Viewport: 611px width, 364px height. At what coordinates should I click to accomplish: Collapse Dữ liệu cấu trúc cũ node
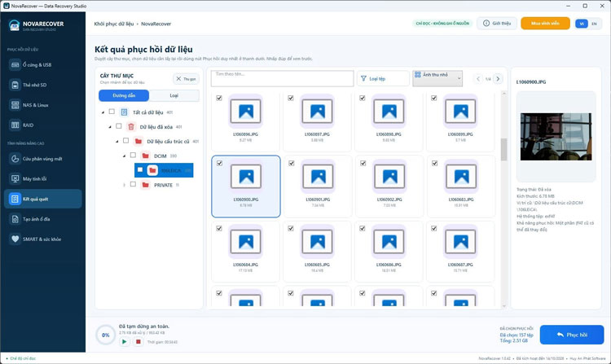(116, 142)
